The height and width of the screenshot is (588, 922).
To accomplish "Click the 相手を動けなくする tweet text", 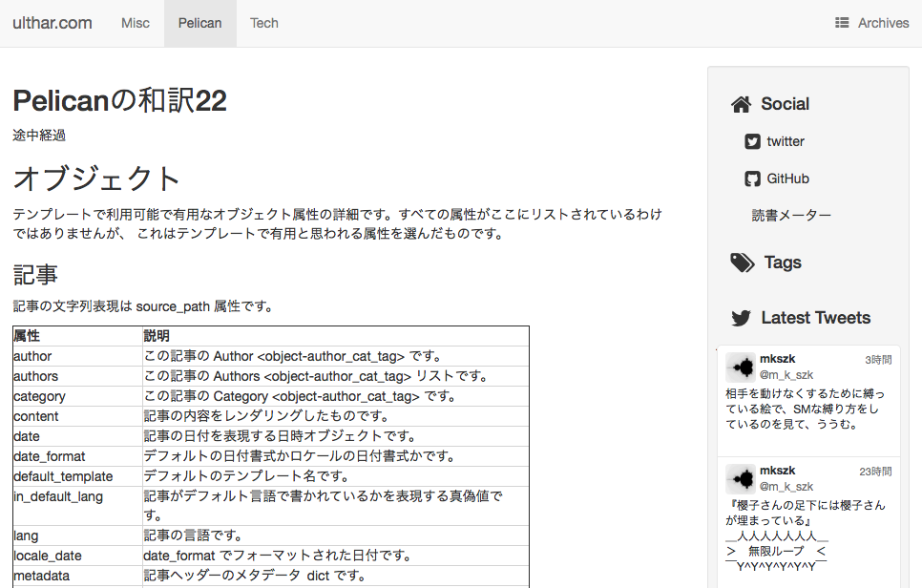I will click(x=805, y=409).
